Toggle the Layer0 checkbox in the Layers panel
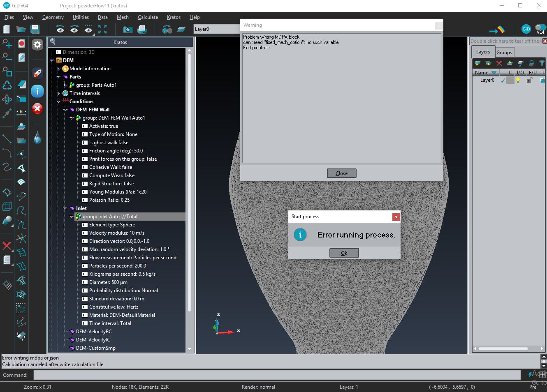 pyautogui.click(x=503, y=80)
